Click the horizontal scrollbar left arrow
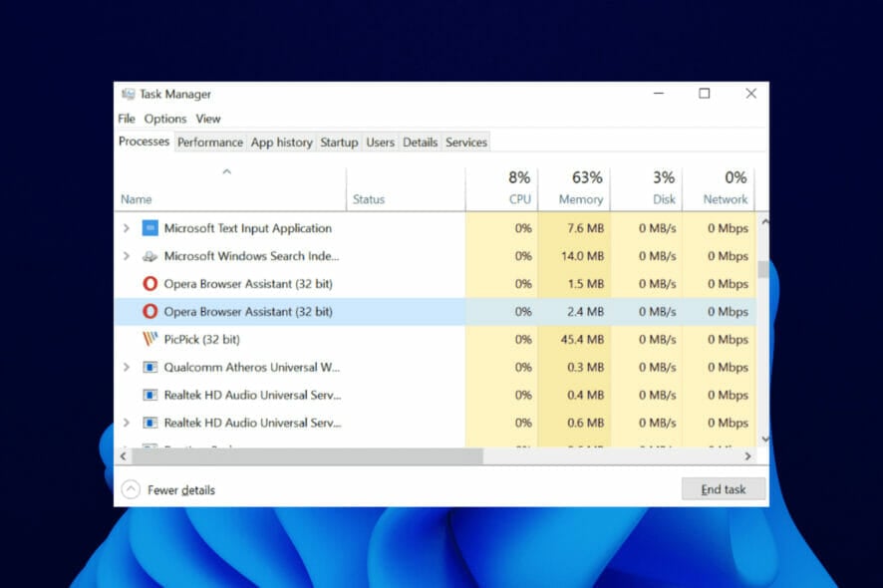 124,456
